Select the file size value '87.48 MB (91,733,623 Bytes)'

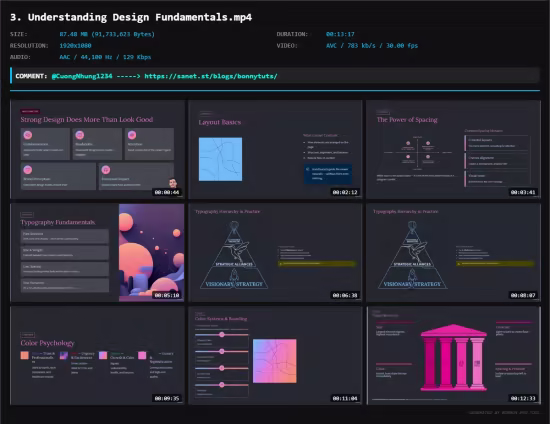click(107, 34)
